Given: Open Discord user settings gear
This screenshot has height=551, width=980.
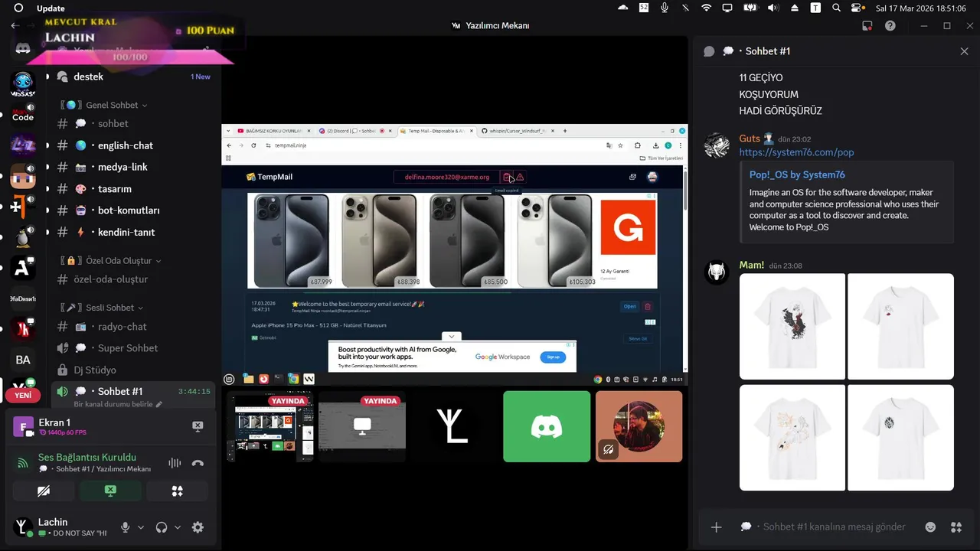Looking at the screenshot, I should (198, 527).
